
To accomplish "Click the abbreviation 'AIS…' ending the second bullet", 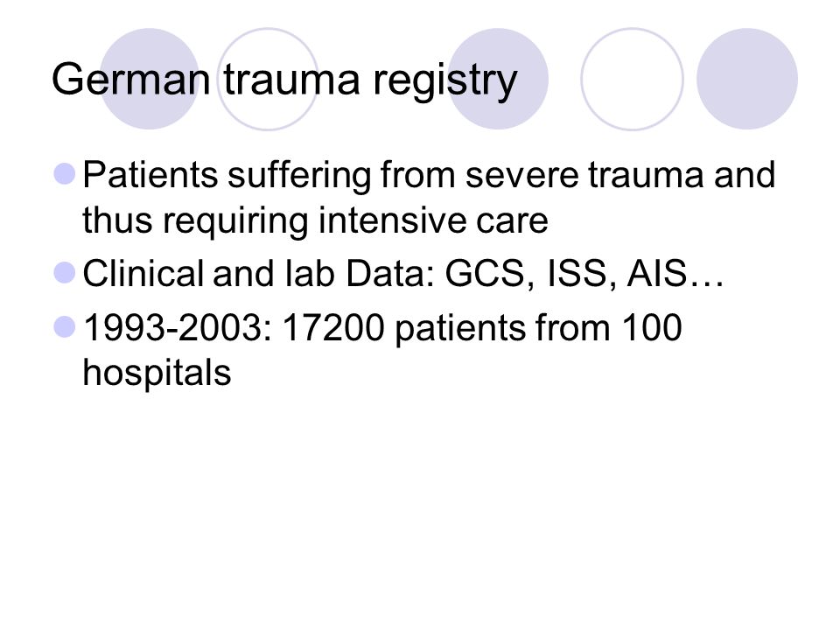I will coord(675,274).
